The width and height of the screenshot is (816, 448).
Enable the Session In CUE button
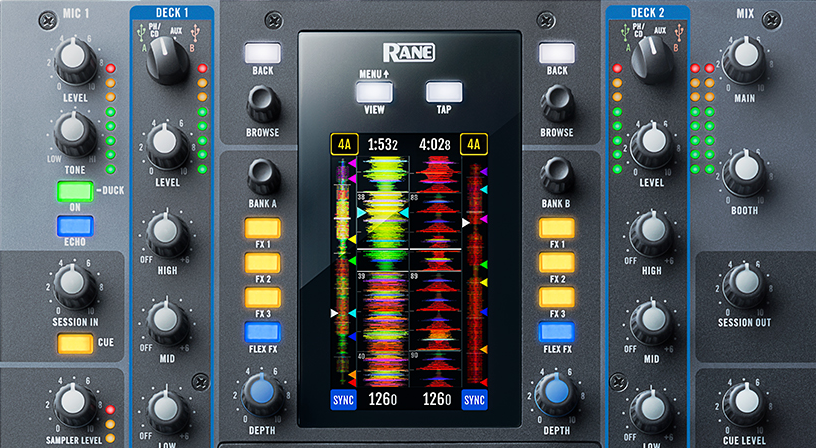point(75,343)
